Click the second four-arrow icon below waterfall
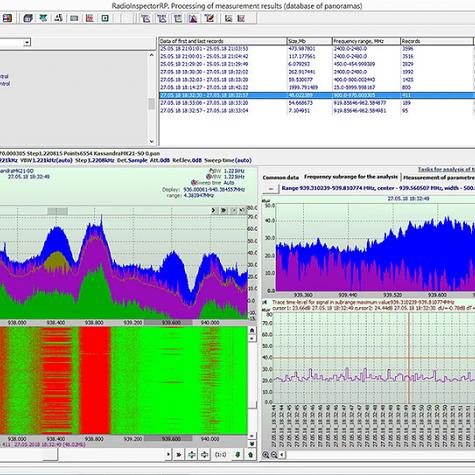The height and width of the screenshot is (475, 475). (204, 454)
